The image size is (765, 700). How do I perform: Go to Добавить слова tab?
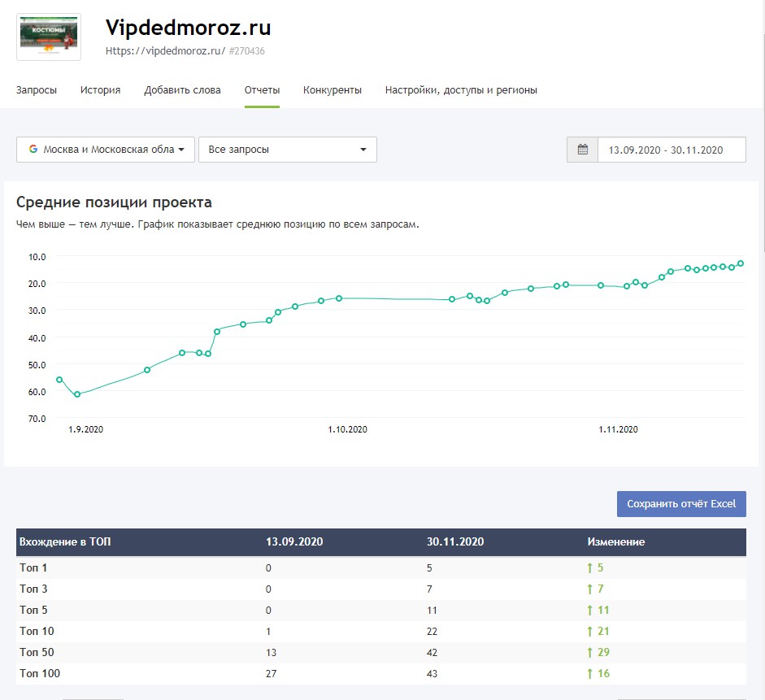pos(182,90)
